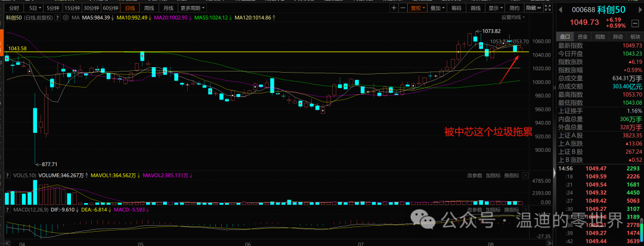Image resolution: width=644 pixels, height=246 pixels.
Task: Click the 上证A股 value 3823.35
Action: tap(631, 135)
